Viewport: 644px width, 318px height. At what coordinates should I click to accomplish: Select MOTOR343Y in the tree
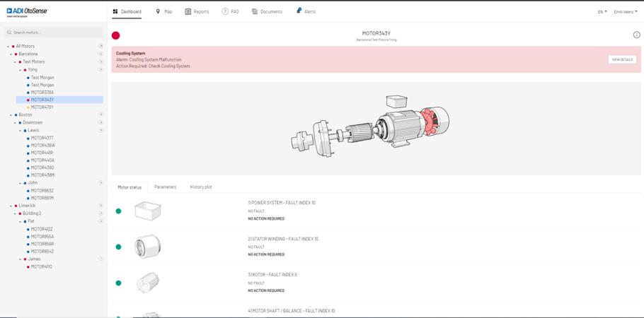pyautogui.click(x=42, y=100)
